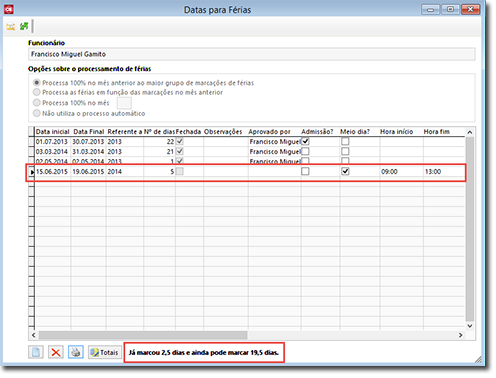
Task: Click the 'Fechada' column header
Action: pyautogui.click(x=189, y=132)
